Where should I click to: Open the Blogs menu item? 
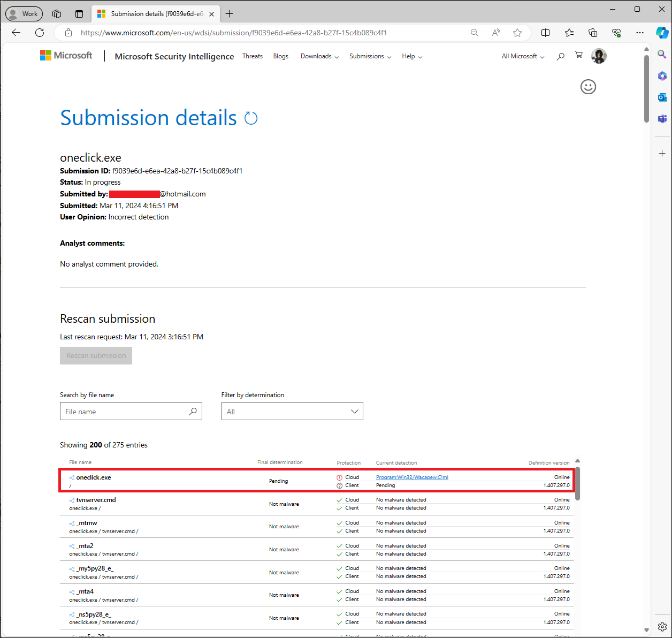point(281,56)
